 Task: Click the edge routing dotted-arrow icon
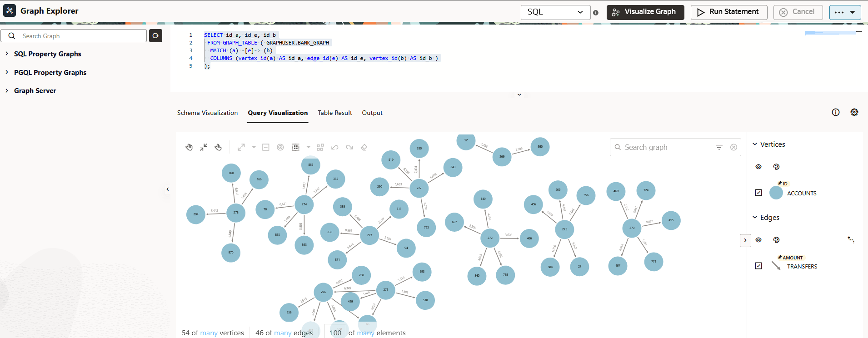[x=851, y=240]
